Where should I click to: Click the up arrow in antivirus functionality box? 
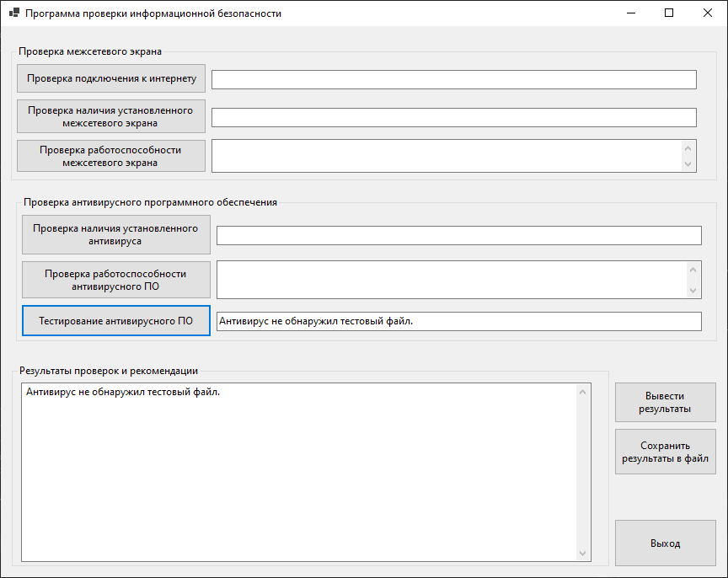click(x=693, y=270)
